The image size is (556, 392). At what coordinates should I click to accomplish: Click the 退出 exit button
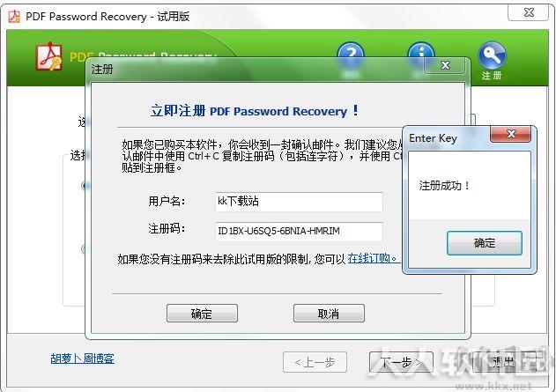click(504, 362)
